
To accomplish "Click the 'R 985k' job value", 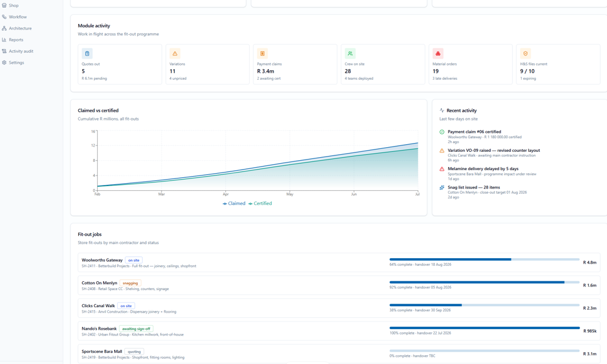I will click(590, 331).
